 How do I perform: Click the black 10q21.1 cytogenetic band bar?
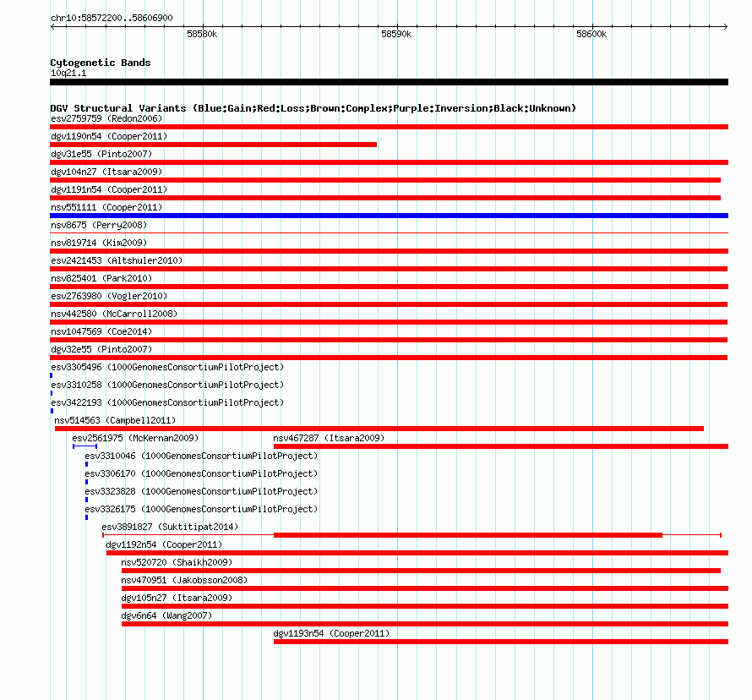coord(389,82)
